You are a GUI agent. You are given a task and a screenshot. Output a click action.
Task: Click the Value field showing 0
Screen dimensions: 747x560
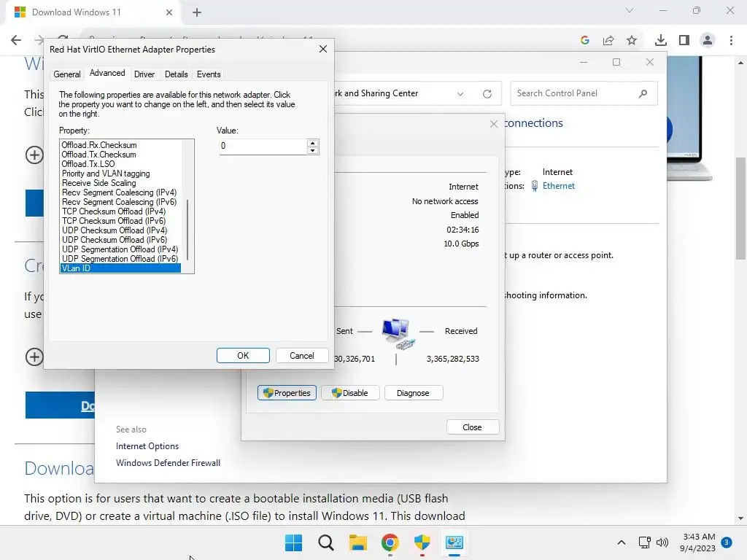point(263,146)
